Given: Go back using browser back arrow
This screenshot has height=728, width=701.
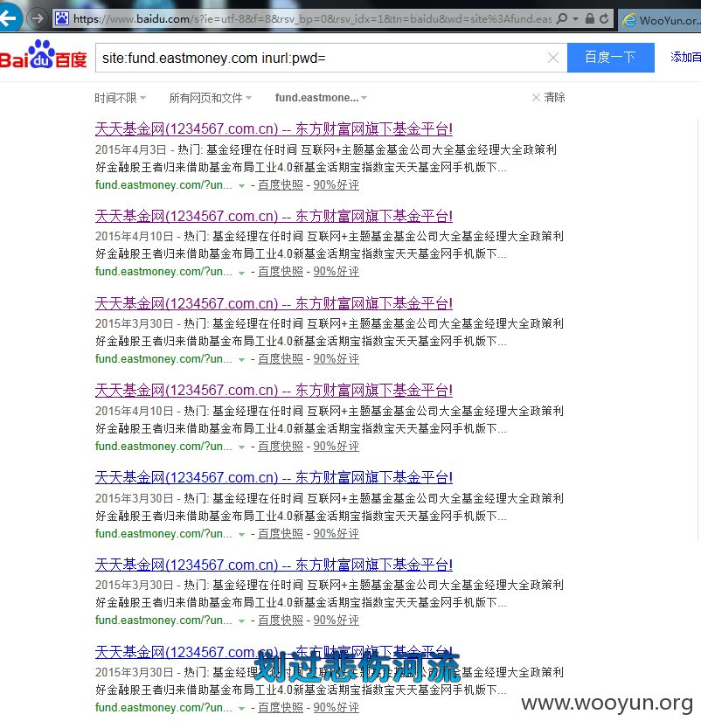Looking at the screenshot, I should pyautogui.click(x=9, y=18).
